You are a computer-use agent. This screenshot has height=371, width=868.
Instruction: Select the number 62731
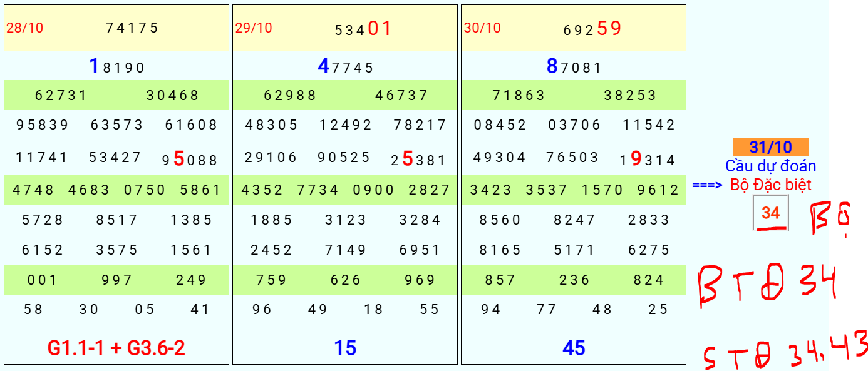click(x=61, y=96)
